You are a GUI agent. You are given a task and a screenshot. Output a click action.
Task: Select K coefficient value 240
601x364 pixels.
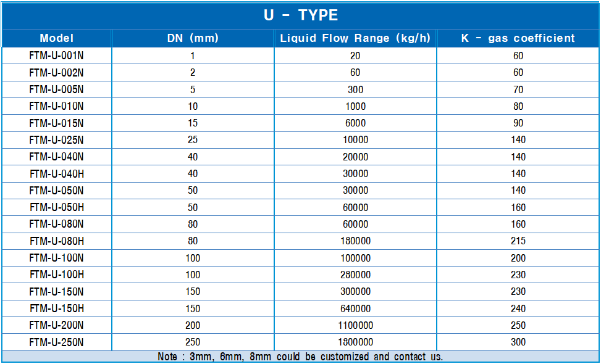518,308
